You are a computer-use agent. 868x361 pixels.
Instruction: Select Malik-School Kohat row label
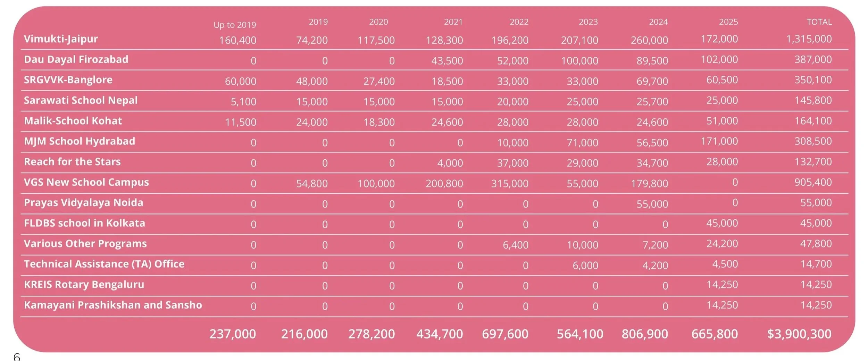[73, 121]
